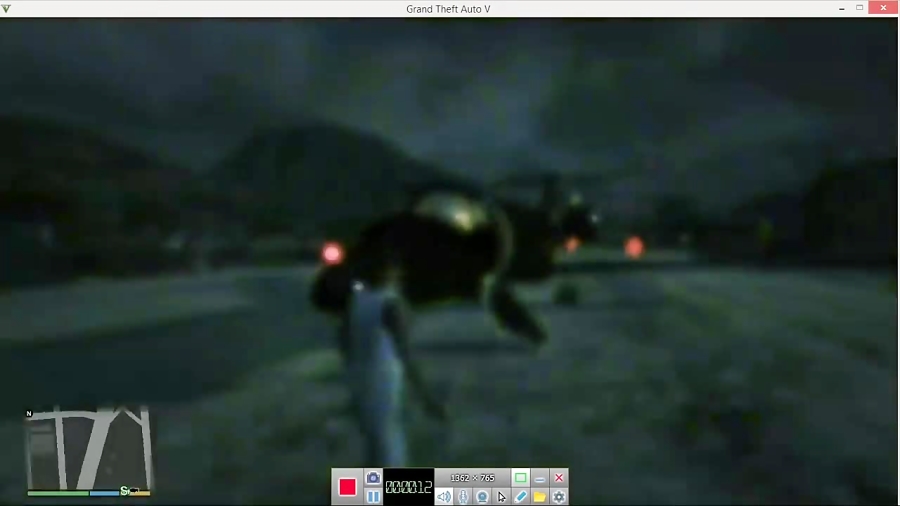The height and width of the screenshot is (506, 900).
Task: Toggle system audio with the speaker icon
Action: [444, 497]
